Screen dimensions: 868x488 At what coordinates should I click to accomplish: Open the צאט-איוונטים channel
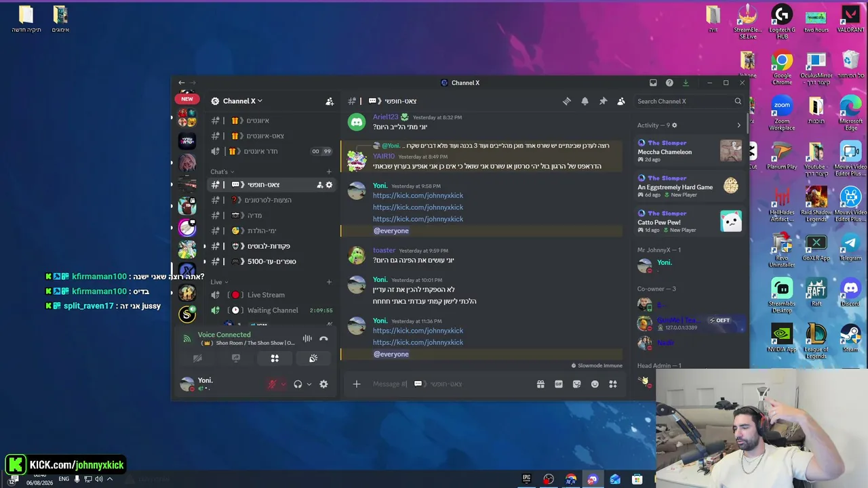(271, 136)
